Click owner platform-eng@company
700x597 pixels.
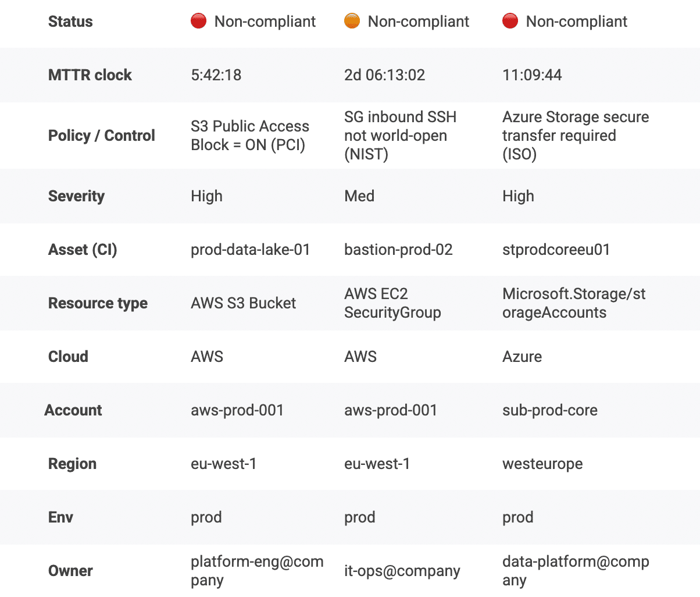coord(257,571)
